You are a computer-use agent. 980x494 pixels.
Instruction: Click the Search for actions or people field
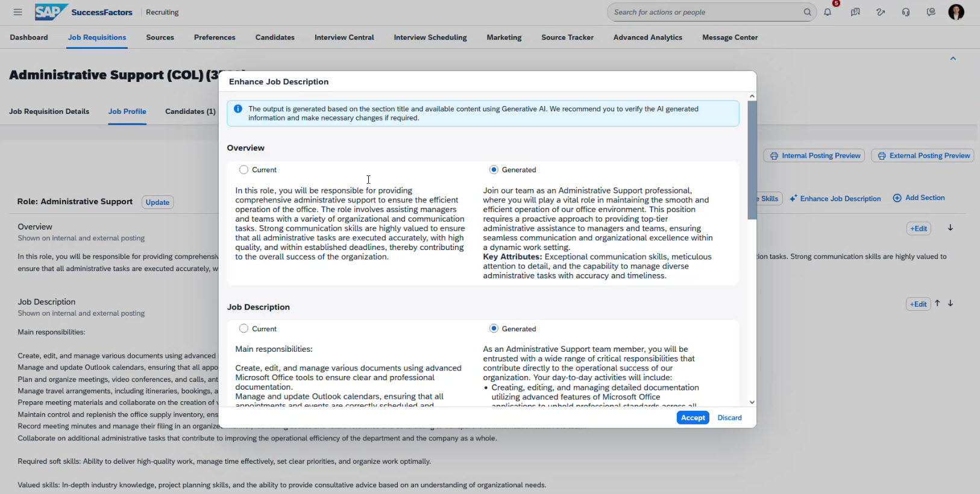tap(705, 12)
